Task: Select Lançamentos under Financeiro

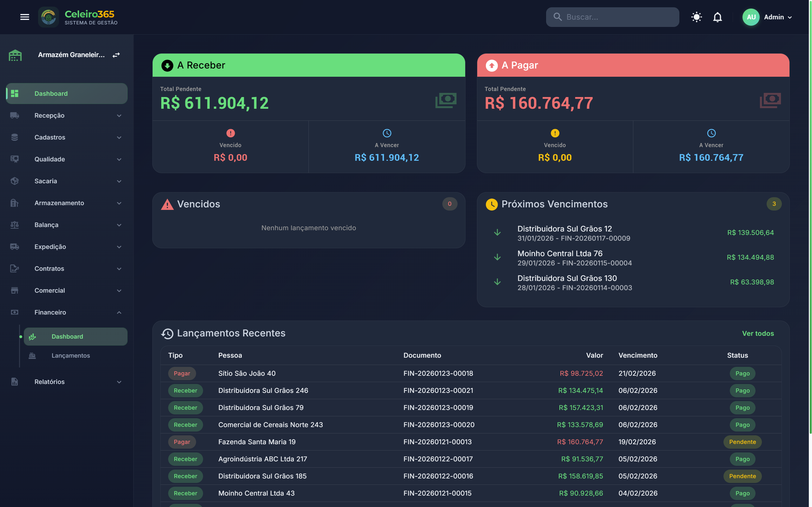Action: 70,355
